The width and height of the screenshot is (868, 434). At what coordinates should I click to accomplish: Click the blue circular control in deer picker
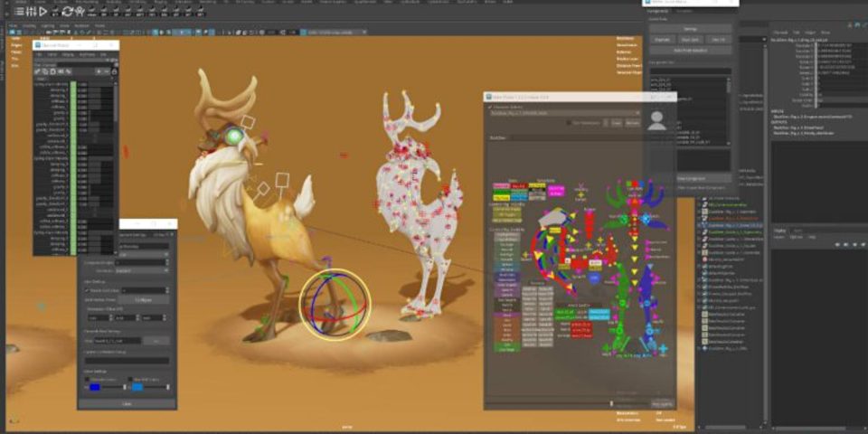click(x=594, y=278)
